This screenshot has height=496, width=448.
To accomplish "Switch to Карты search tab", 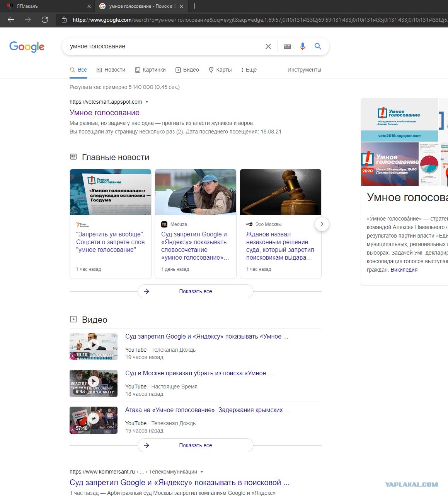I will (x=220, y=70).
